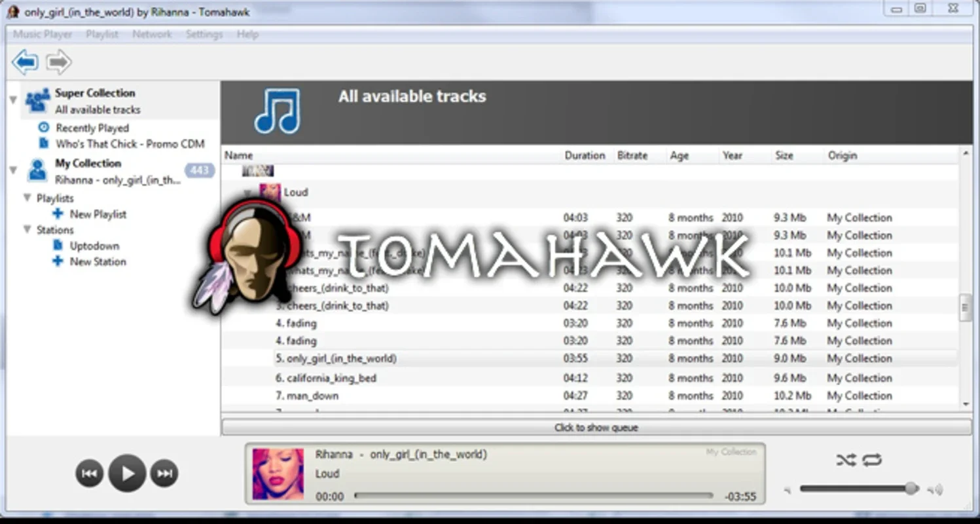Viewport: 980px width, 524px height.
Task: Select New Station link
Action: pos(98,261)
